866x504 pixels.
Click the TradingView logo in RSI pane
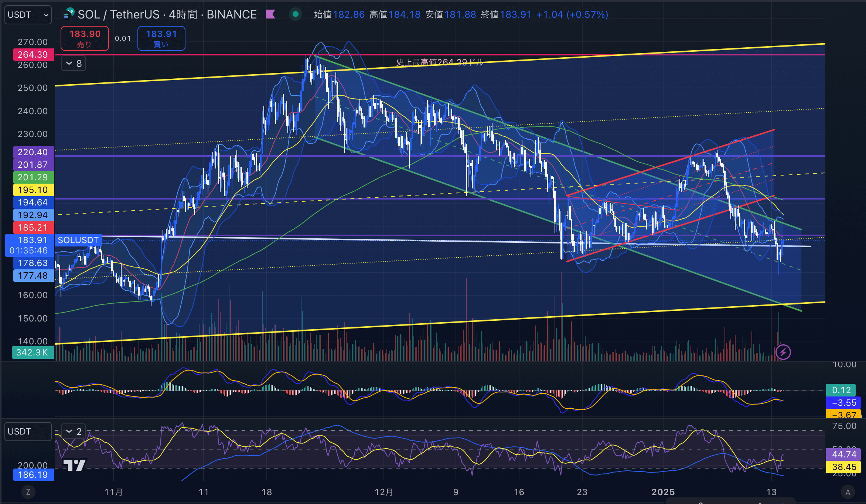(74, 465)
